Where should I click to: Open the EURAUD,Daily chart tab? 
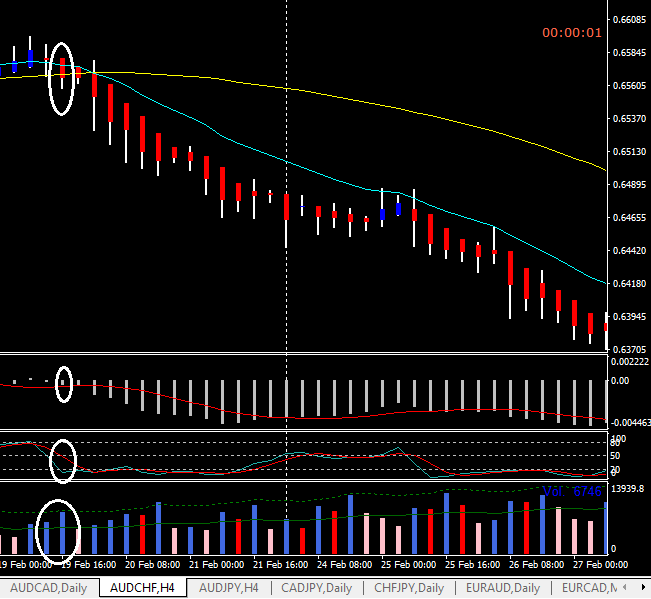pos(502,588)
